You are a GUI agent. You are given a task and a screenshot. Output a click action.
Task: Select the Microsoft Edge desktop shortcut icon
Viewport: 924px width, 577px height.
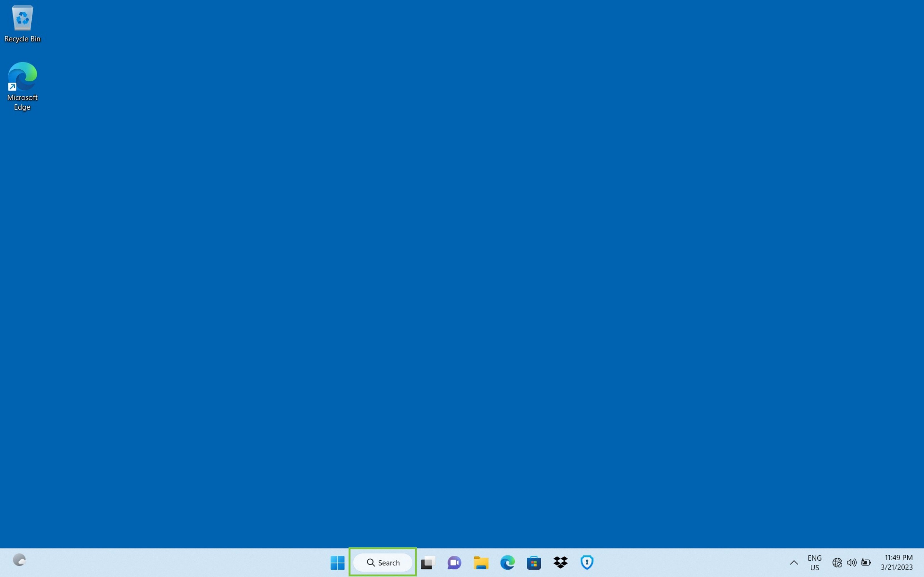pyautogui.click(x=22, y=76)
